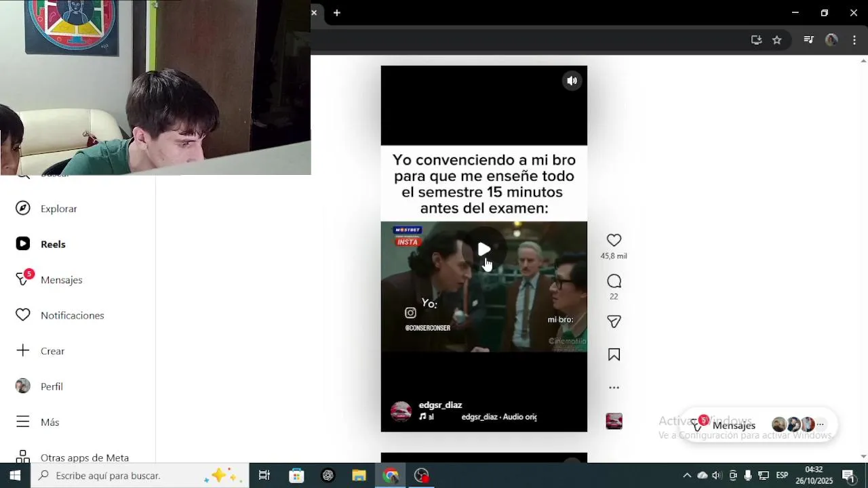The image size is (868, 488).
Task: Switch the ESP input language
Action: [782, 476]
